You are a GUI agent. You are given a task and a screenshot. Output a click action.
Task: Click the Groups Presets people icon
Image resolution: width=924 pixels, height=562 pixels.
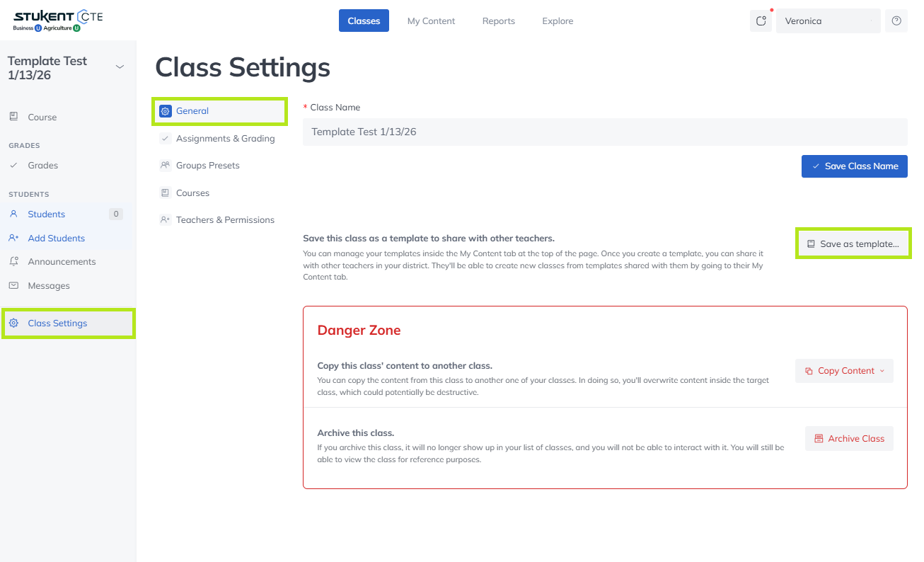[165, 166]
